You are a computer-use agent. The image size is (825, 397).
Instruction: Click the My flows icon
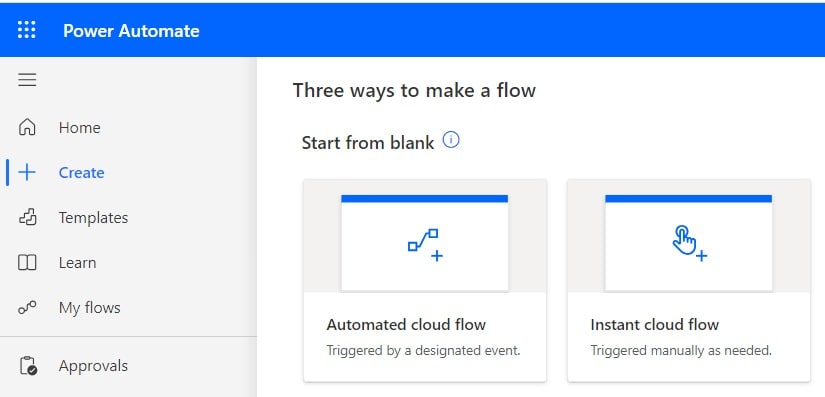tap(27, 308)
